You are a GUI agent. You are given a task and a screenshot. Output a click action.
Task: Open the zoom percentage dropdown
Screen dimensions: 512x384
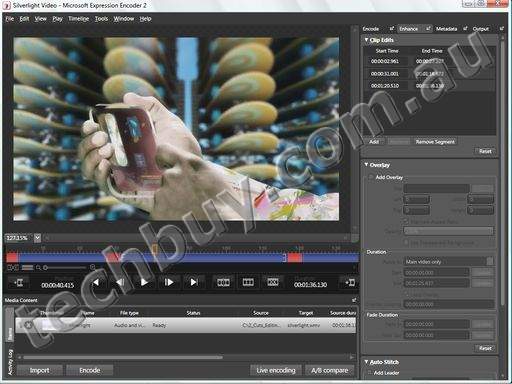[x=37, y=238]
